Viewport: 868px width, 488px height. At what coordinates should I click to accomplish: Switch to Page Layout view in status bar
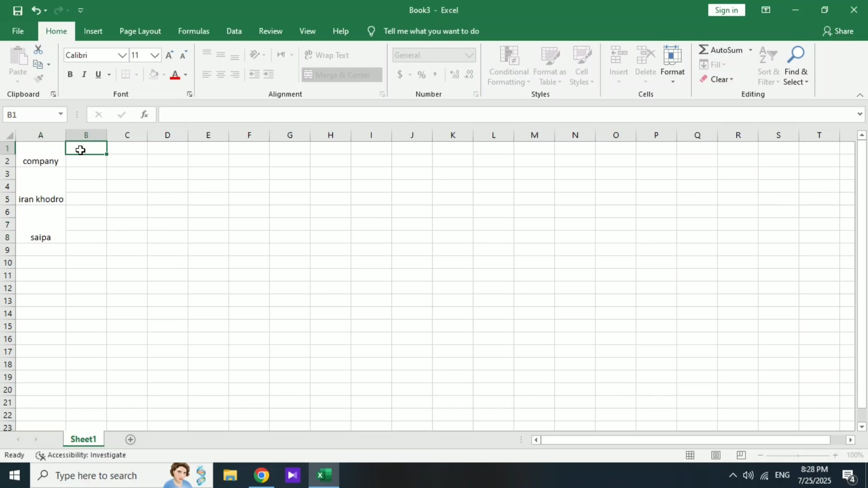pos(716,455)
